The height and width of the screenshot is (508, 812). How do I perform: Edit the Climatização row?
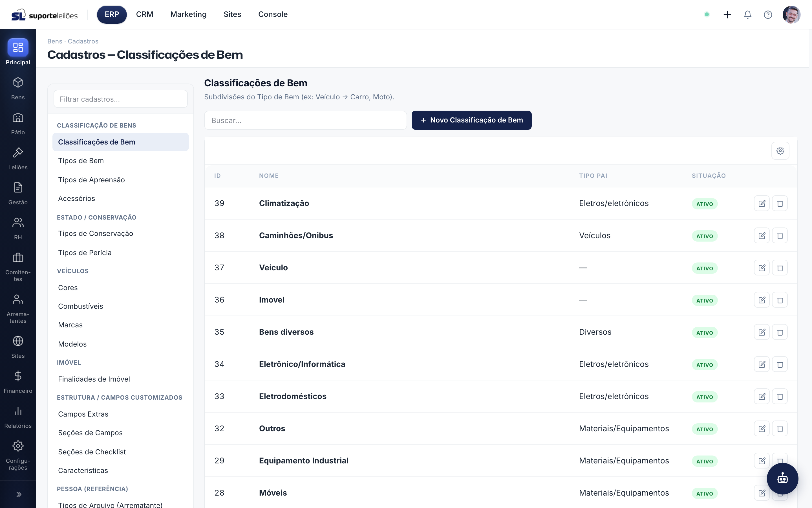(762, 203)
